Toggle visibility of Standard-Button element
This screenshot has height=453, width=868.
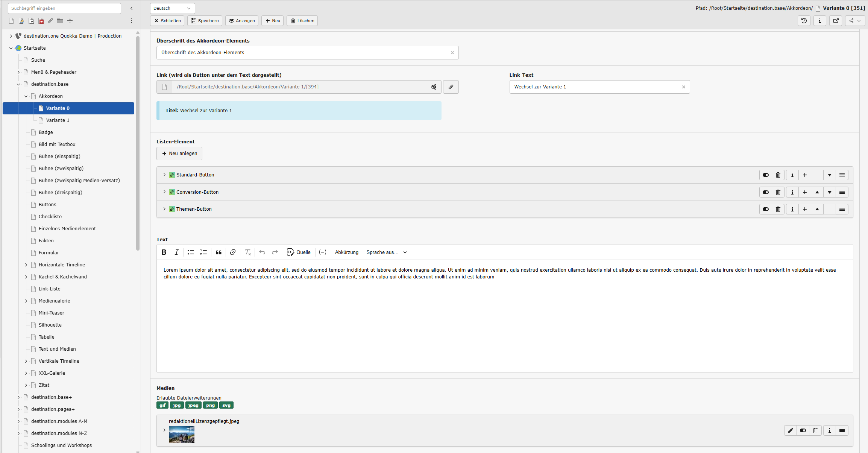tap(765, 175)
